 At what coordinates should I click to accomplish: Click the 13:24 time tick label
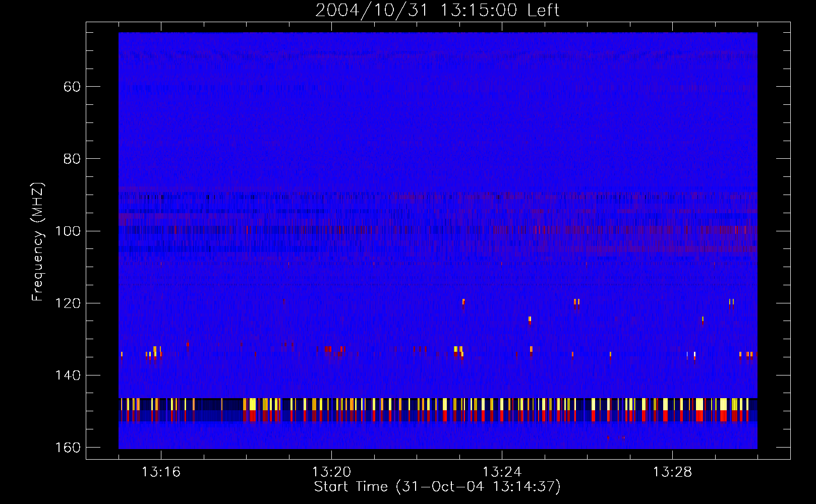coord(502,472)
